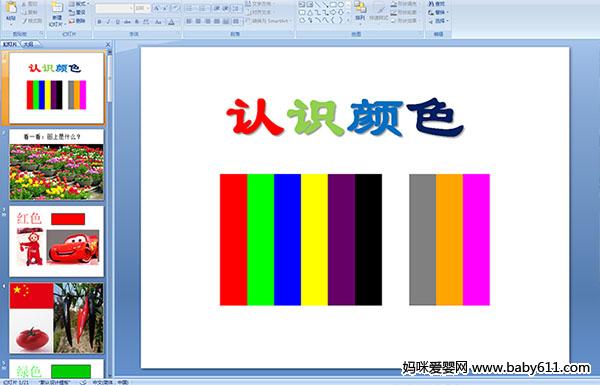
Task: Open the font name combo box
Action: [114, 8]
